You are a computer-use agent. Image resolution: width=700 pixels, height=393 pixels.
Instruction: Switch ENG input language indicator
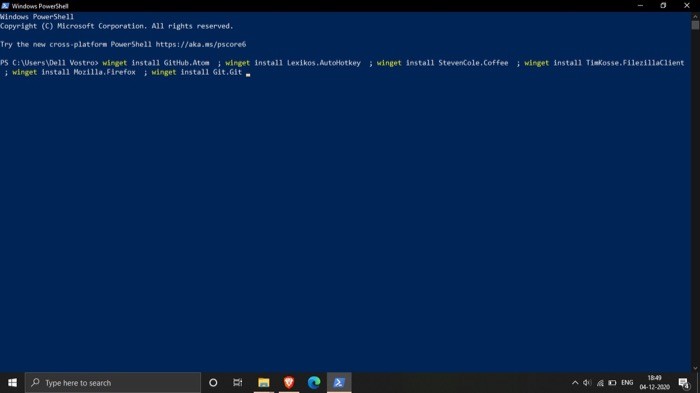(x=627, y=383)
